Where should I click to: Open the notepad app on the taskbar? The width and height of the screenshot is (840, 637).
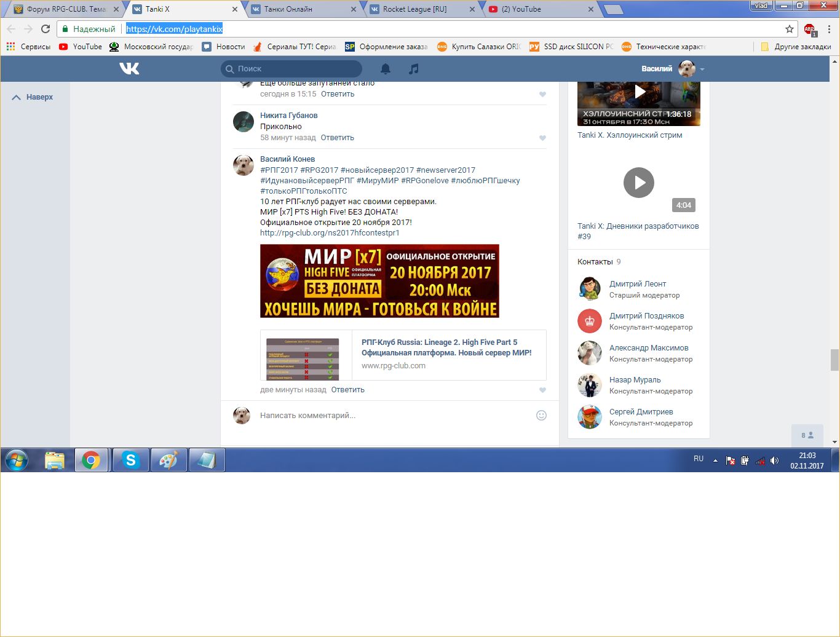(x=207, y=460)
